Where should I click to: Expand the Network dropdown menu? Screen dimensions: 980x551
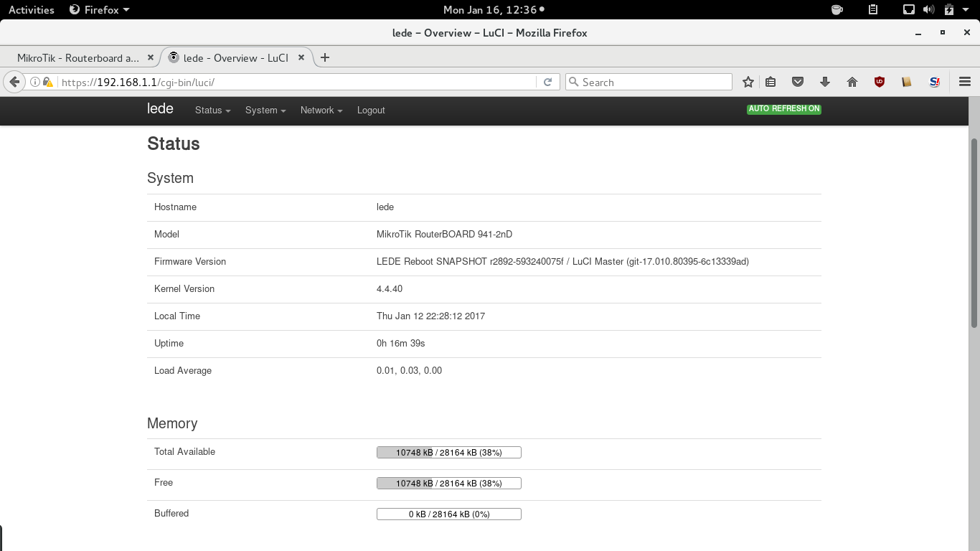[x=321, y=110]
